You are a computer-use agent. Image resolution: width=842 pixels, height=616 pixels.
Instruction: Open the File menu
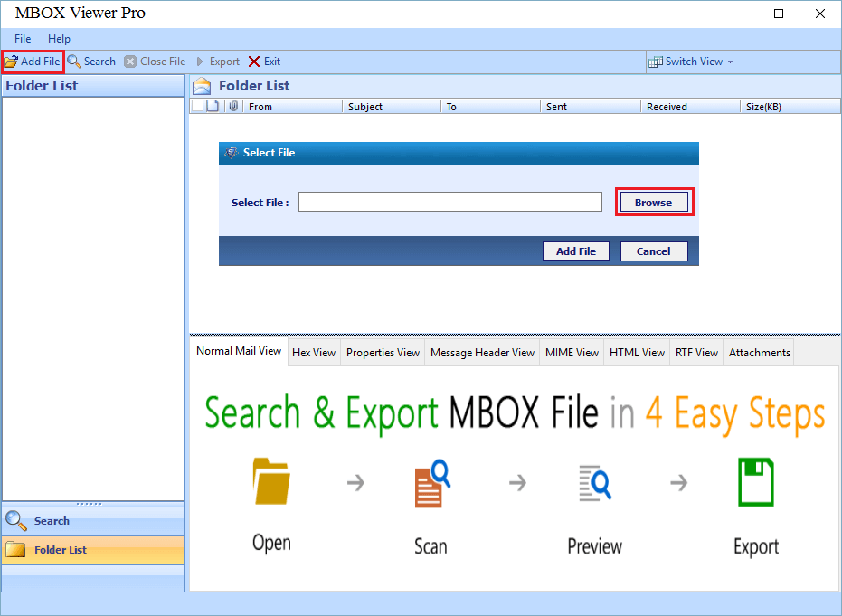pos(23,39)
